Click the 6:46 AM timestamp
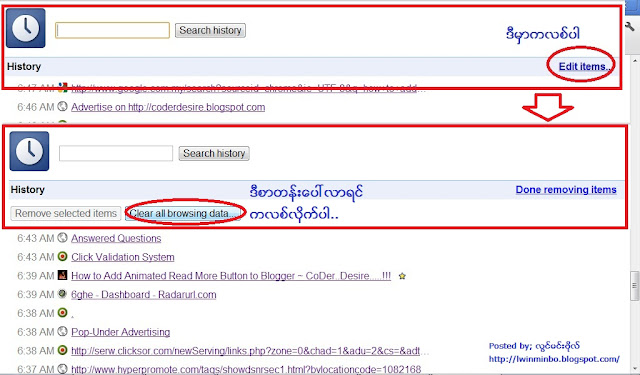This screenshot has width=640, height=375. (x=36, y=107)
